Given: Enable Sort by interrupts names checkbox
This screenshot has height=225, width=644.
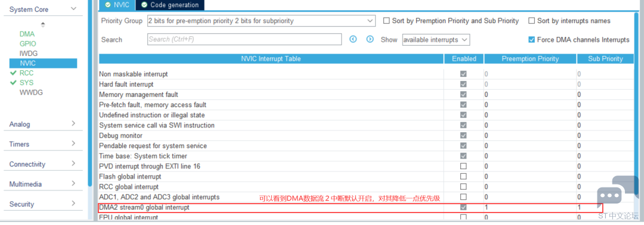Looking at the screenshot, I should [x=531, y=20].
